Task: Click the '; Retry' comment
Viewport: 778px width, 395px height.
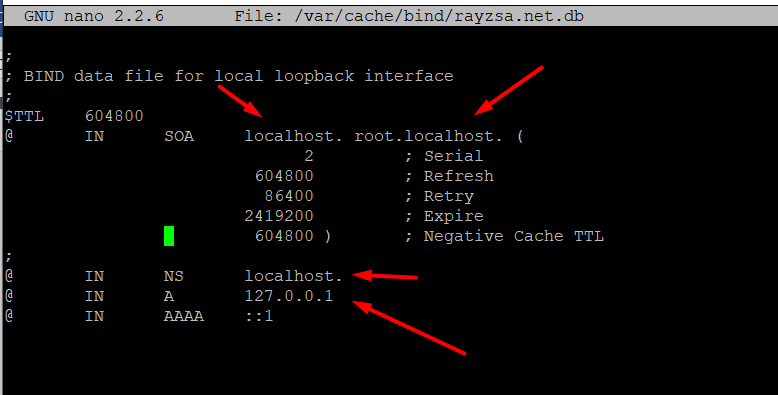Action: pos(439,196)
